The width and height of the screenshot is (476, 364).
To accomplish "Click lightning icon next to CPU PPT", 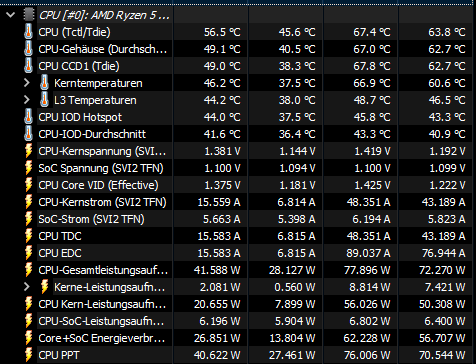I will pos(29,355).
